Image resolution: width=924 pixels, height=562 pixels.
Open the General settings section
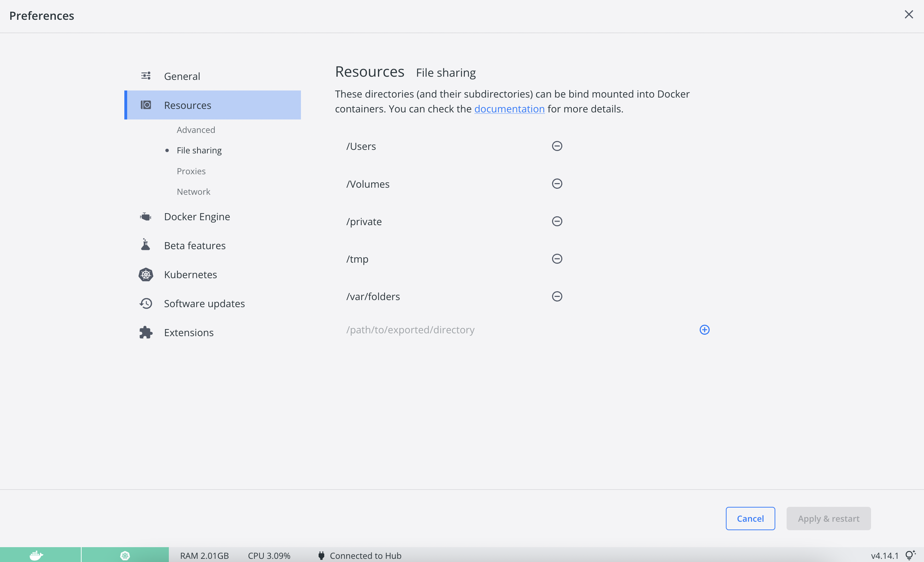pyautogui.click(x=182, y=76)
